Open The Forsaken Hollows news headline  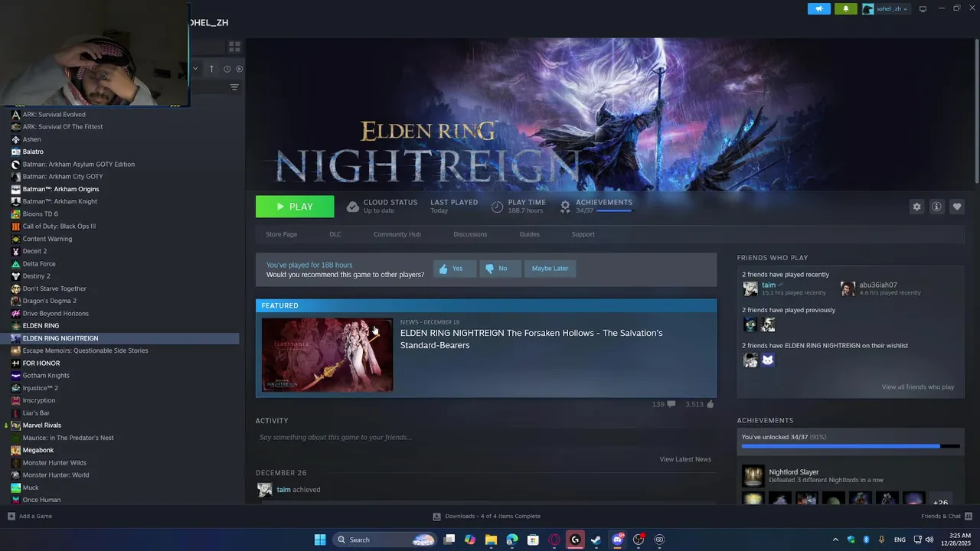pos(531,339)
